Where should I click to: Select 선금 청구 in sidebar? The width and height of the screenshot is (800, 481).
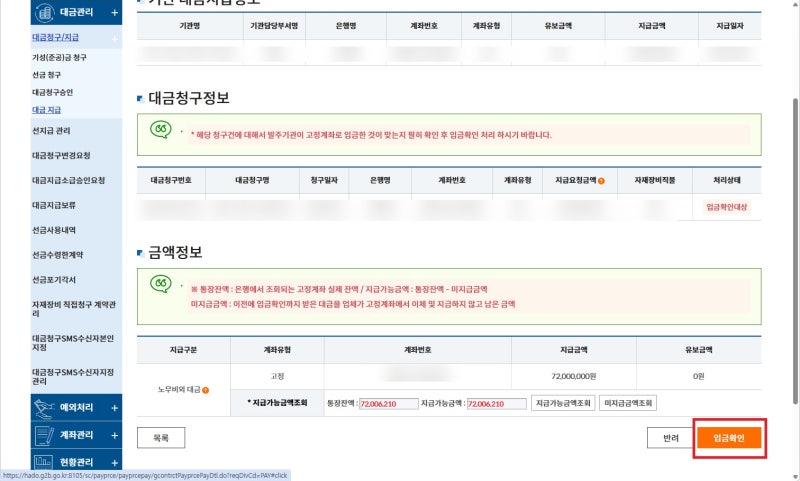tap(46, 75)
